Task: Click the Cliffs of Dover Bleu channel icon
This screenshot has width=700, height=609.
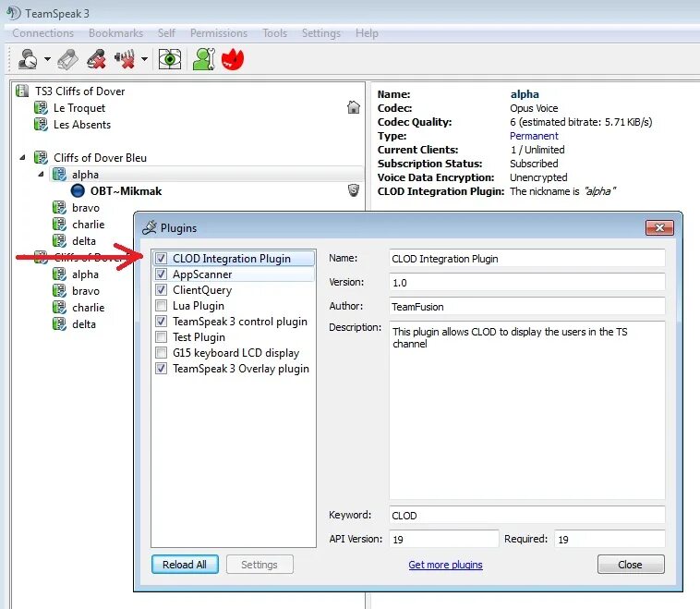Action: point(41,158)
